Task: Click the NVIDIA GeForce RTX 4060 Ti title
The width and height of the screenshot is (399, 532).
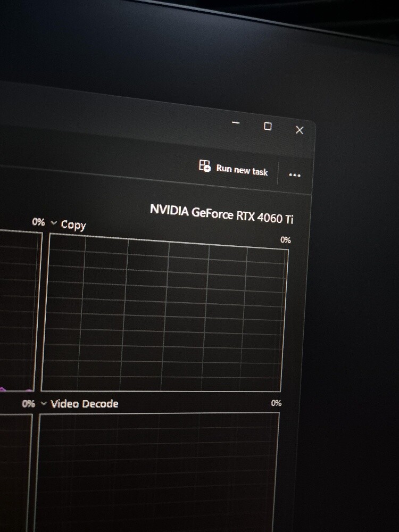Action: [x=221, y=214]
